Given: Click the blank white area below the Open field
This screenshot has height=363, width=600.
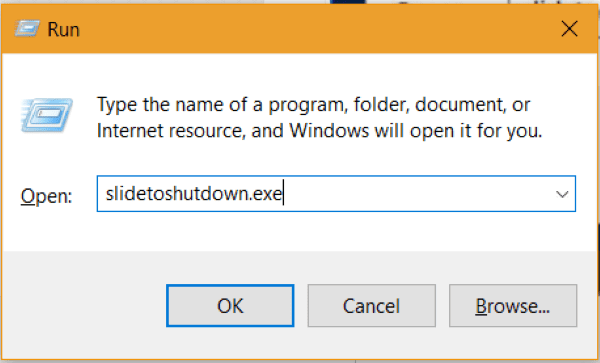Looking at the screenshot, I should tap(300, 231).
